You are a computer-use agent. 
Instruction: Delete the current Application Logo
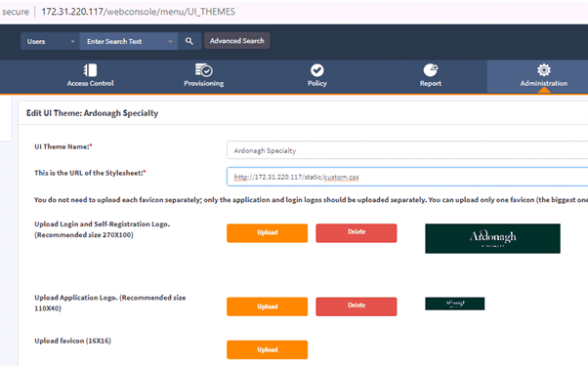[x=357, y=306]
